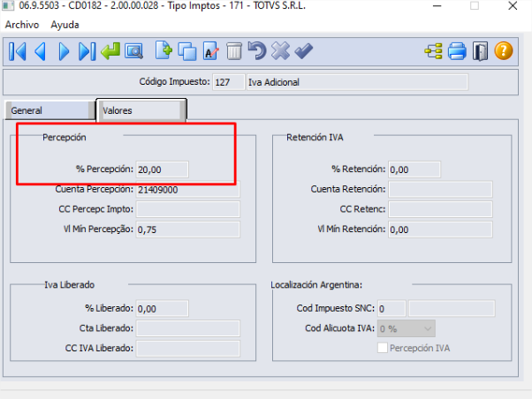This screenshot has height=399, width=532.
Task: Toggle the Percepción IVA checkbox
Action: [383, 348]
